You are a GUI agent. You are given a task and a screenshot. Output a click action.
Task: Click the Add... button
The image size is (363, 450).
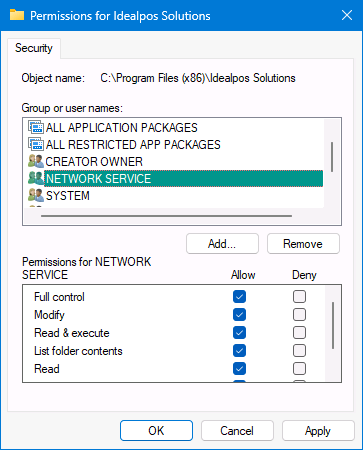coord(222,244)
